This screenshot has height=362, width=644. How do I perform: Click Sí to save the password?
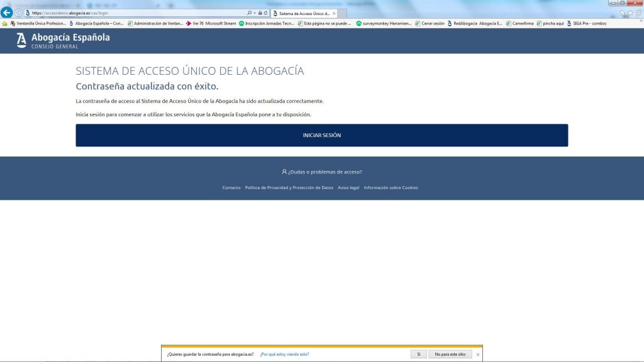coord(418,354)
